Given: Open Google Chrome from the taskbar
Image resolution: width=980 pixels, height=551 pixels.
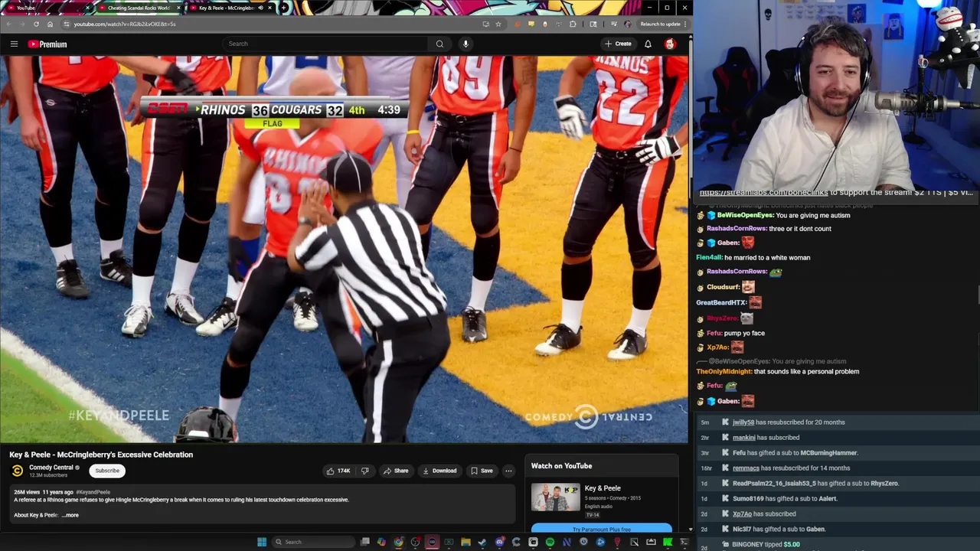Looking at the screenshot, I should [398, 542].
